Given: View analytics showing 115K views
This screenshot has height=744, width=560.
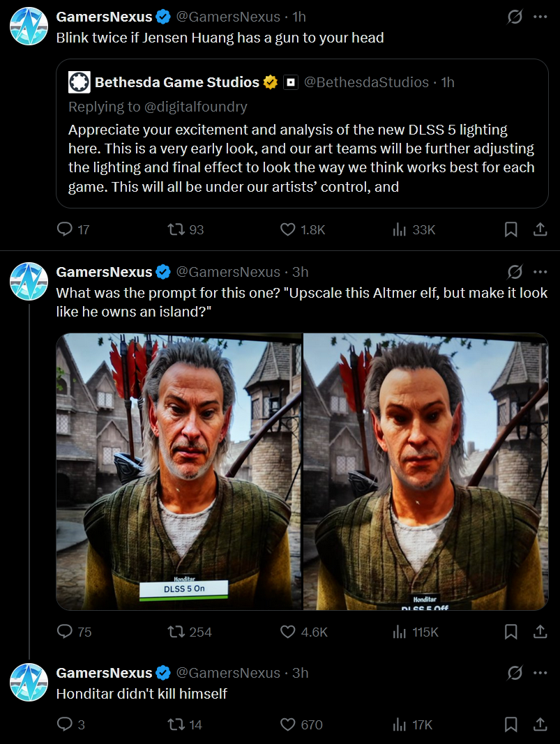Looking at the screenshot, I should pos(400,632).
